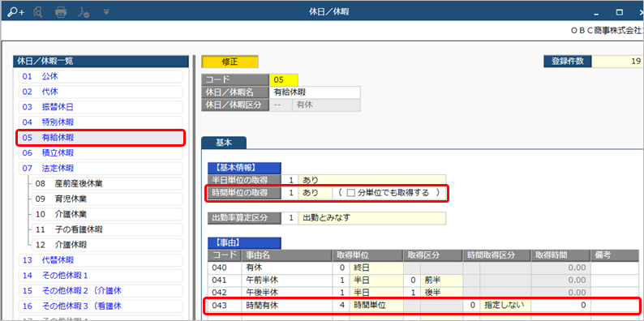
Task: Click 取得区分 cell 前半
Action: [x=441, y=280]
